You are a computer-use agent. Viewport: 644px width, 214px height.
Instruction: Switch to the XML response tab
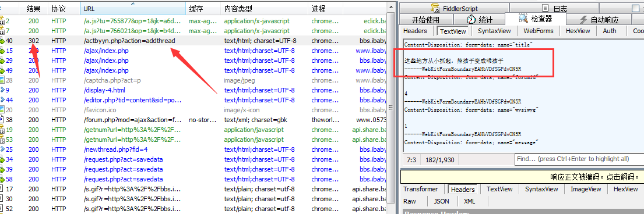469,201
